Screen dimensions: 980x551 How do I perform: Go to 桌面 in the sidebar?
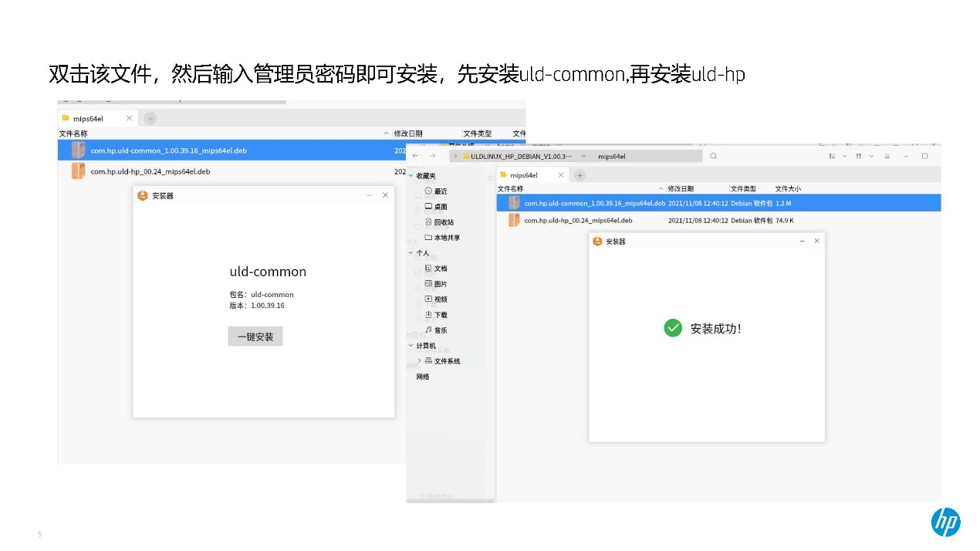pyautogui.click(x=440, y=207)
